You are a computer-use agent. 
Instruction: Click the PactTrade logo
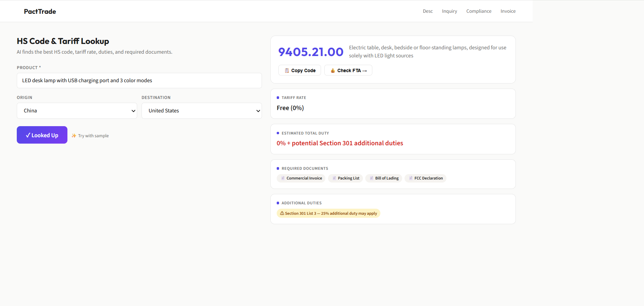point(40,11)
